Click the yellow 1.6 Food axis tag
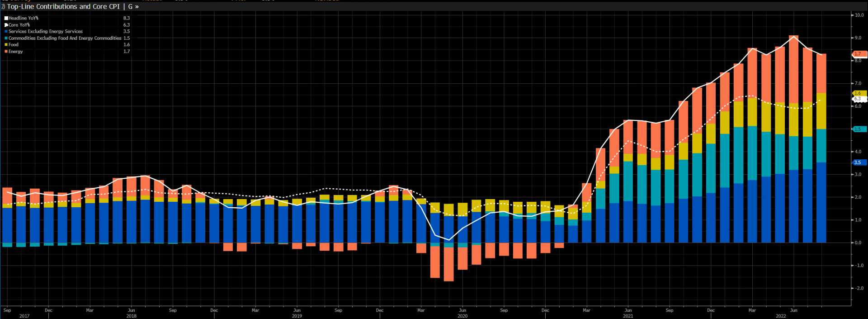This screenshot has height=319, width=868. (x=858, y=93)
